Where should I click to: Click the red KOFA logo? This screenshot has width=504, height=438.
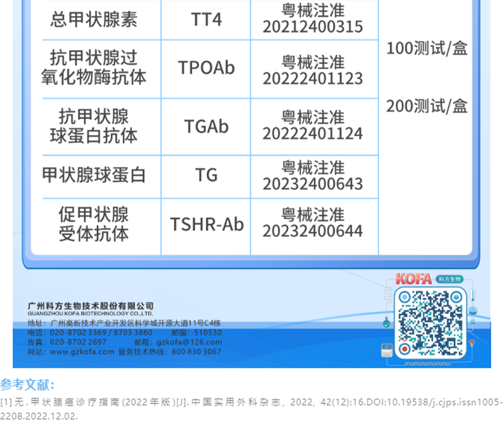tap(413, 279)
